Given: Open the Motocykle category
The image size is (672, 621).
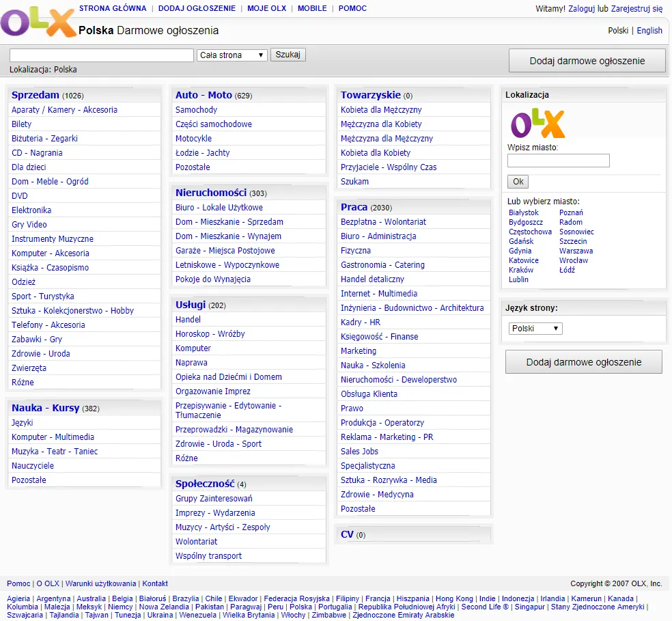Looking at the screenshot, I should (x=193, y=139).
